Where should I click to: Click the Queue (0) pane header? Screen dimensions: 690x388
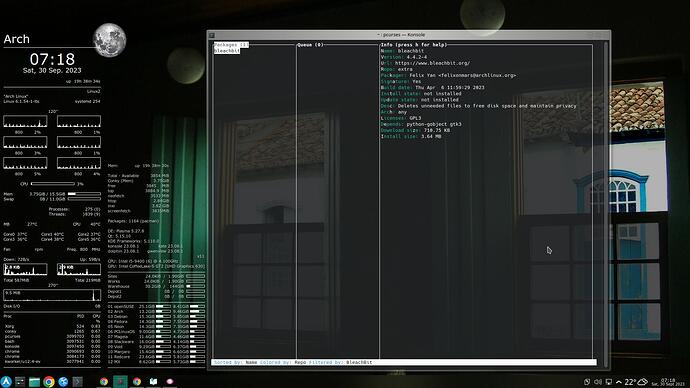[310, 45]
